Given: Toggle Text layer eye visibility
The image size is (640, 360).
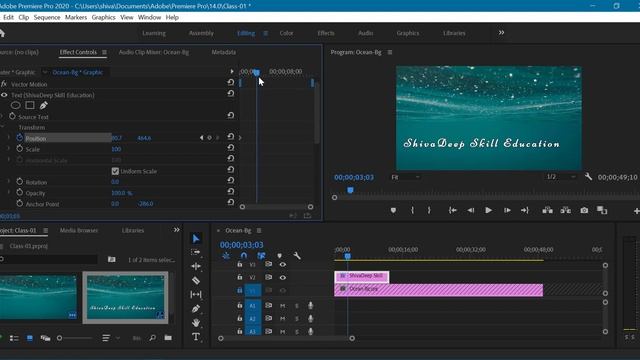Looking at the screenshot, I should coord(4,95).
